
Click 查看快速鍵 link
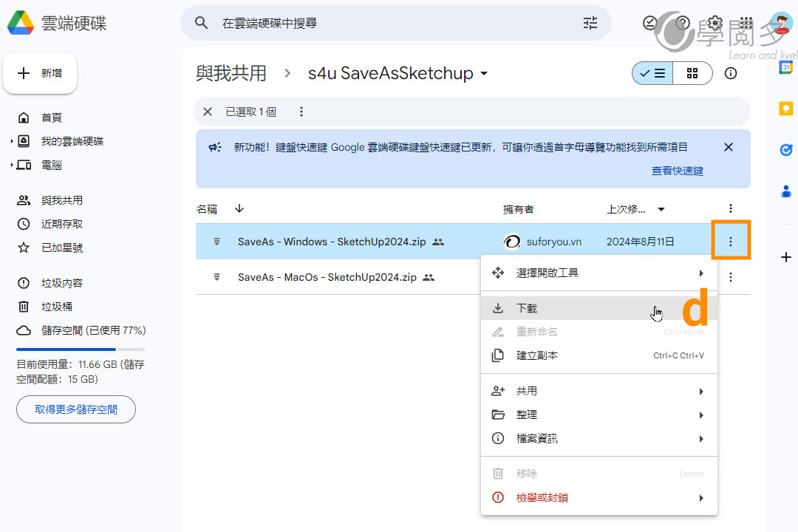click(x=678, y=171)
